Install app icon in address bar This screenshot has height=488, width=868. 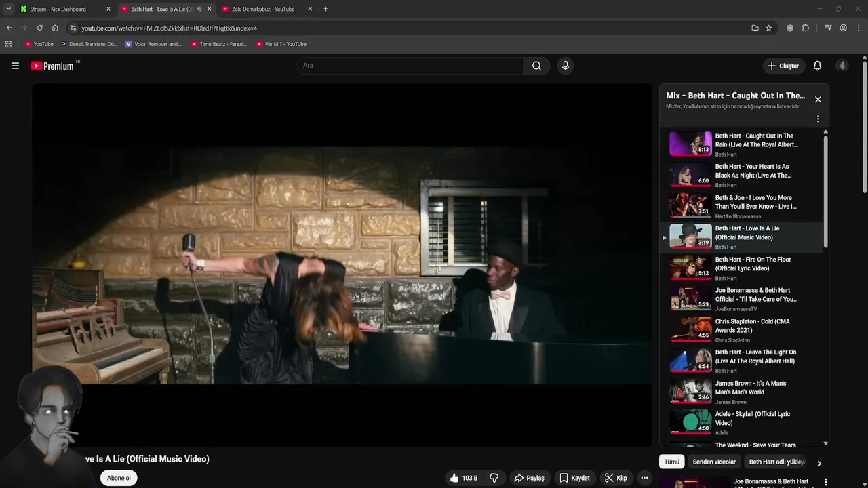tap(755, 28)
